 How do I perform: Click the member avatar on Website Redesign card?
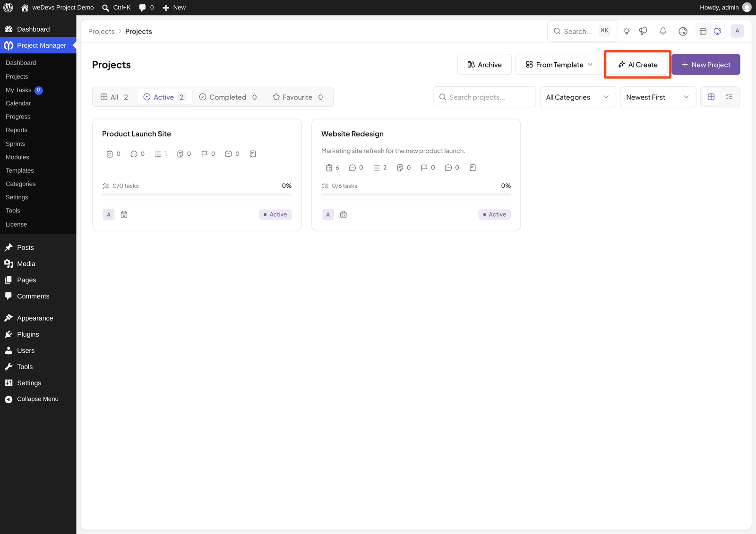(x=328, y=215)
